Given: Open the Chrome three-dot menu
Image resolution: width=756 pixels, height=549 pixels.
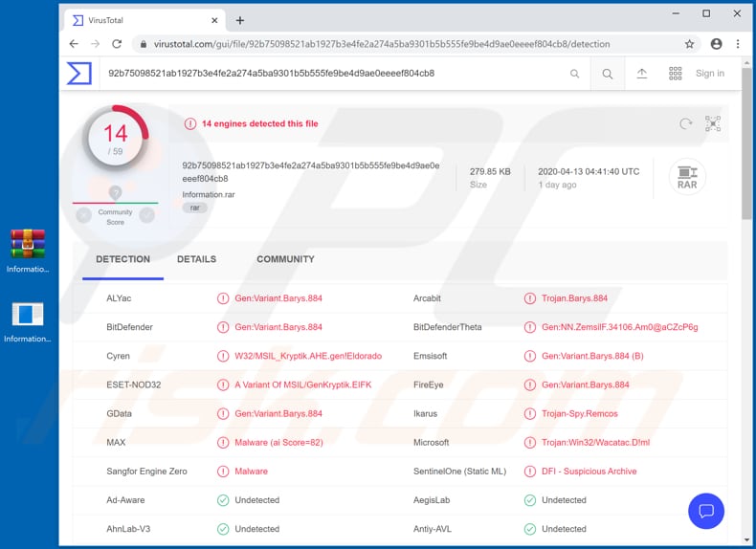Looking at the screenshot, I should [738, 44].
